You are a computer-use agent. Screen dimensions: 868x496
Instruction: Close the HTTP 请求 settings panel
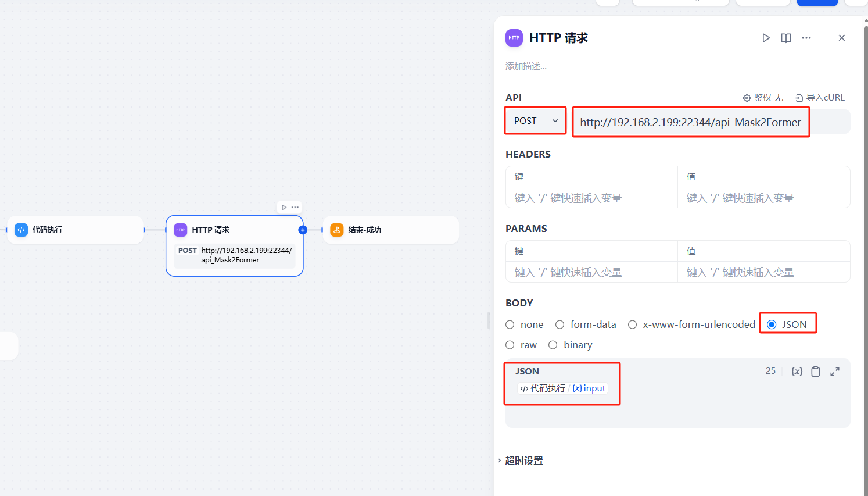point(841,38)
